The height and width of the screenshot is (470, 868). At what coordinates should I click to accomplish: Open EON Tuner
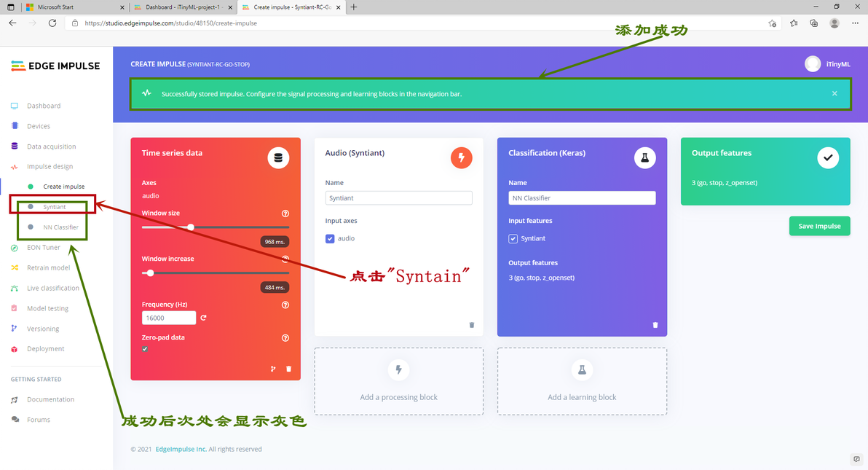(x=44, y=247)
